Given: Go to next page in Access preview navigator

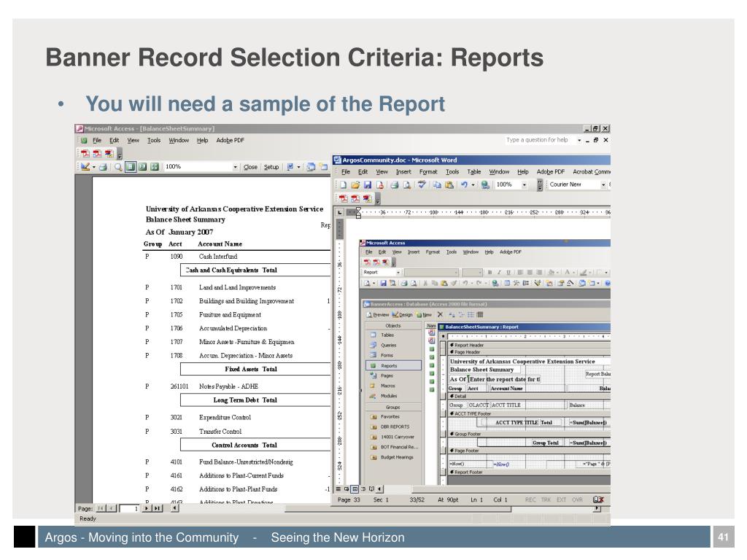Looking at the screenshot, I should pyautogui.click(x=147, y=508).
